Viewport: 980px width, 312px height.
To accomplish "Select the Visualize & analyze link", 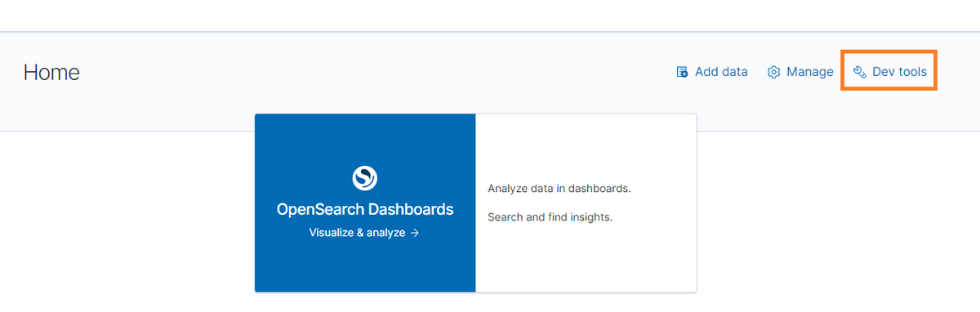I will click(x=364, y=233).
